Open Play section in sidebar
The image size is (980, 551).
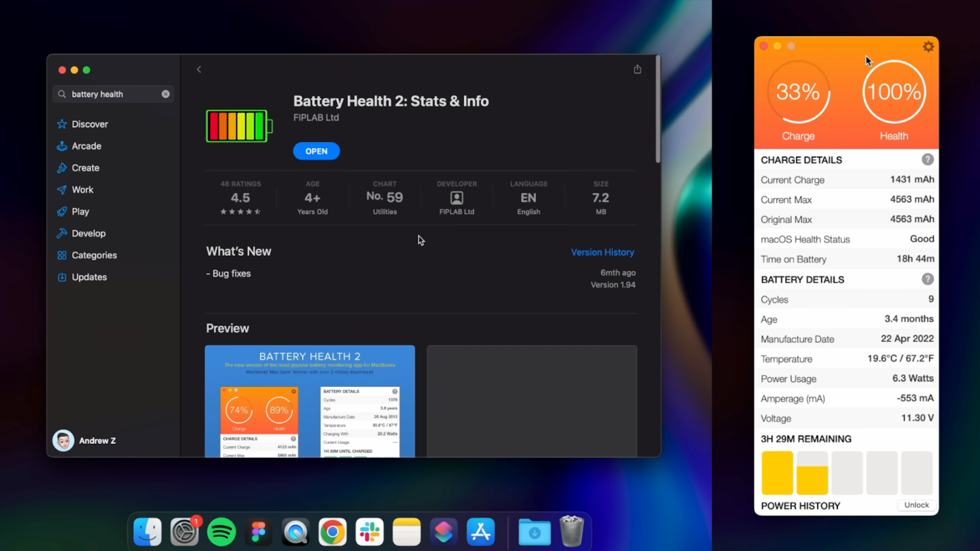(80, 212)
